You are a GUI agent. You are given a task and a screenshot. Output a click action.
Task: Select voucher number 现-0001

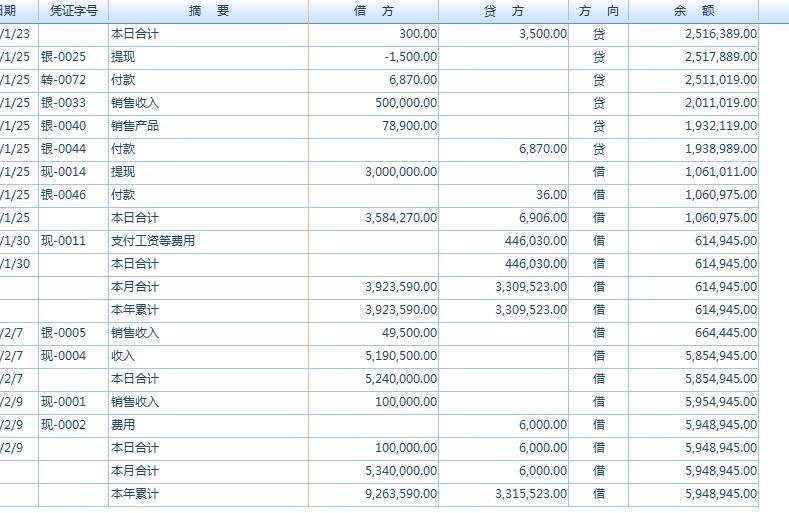(x=63, y=402)
